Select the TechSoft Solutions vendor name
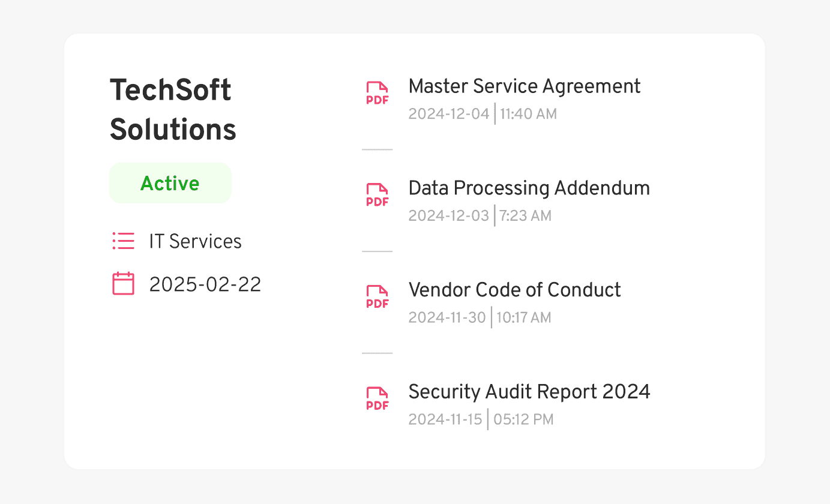Image resolution: width=830 pixels, height=504 pixels. coord(172,109)
